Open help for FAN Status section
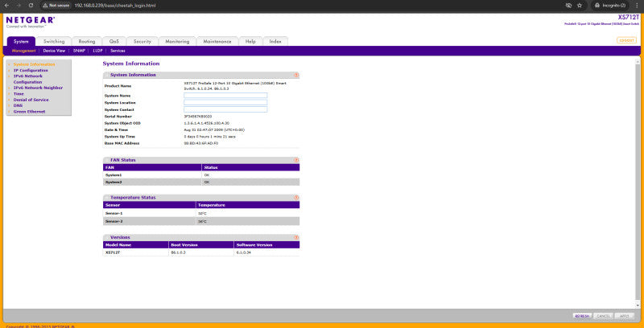This screenshot has width=644, height=328. click(x=296, y=160)
